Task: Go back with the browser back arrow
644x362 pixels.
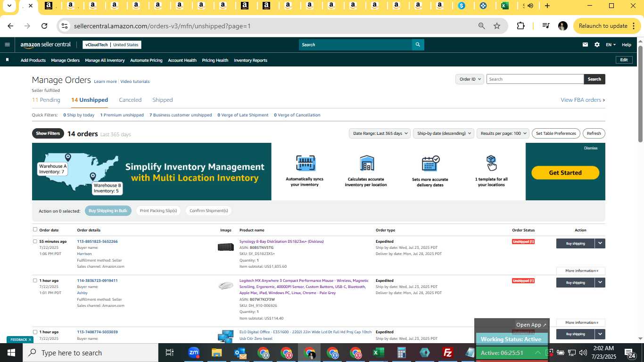Action: pos(10,26)
